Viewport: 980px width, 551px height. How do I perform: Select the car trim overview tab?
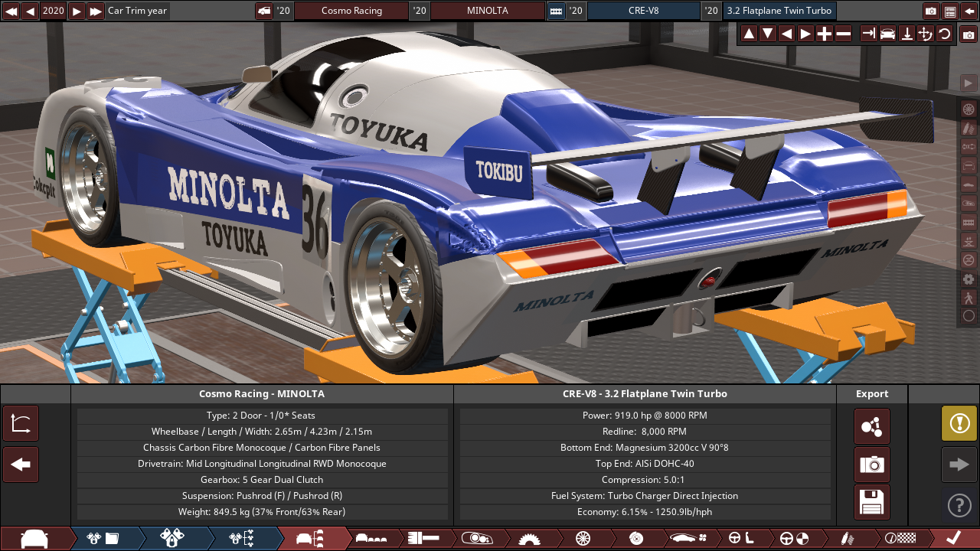tap(310, 539)
